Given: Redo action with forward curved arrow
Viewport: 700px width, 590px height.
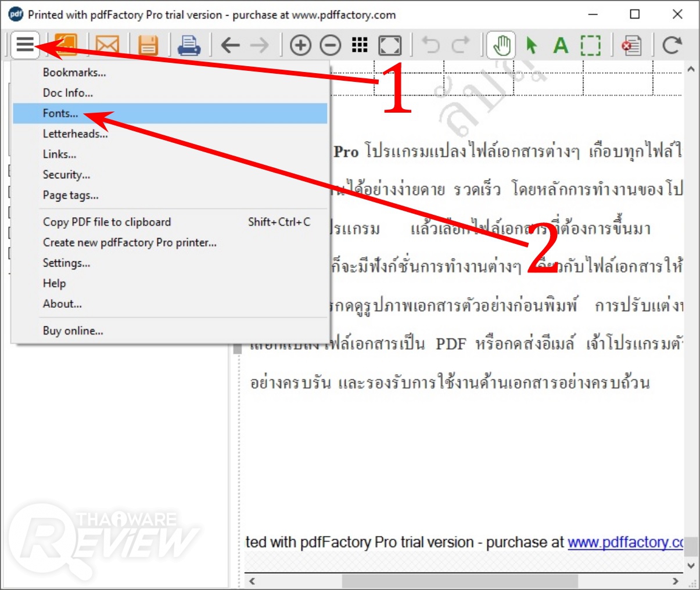Looking at the screenshot, I should 461,45.
